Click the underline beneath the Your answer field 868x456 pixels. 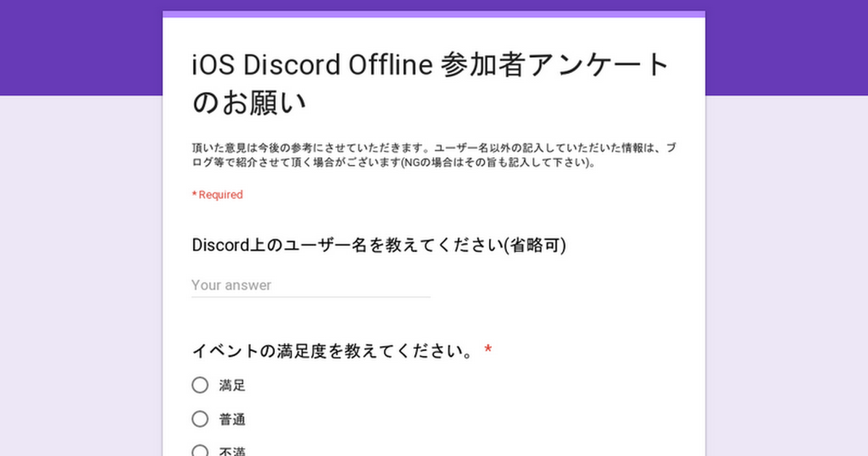coord(310,297)
